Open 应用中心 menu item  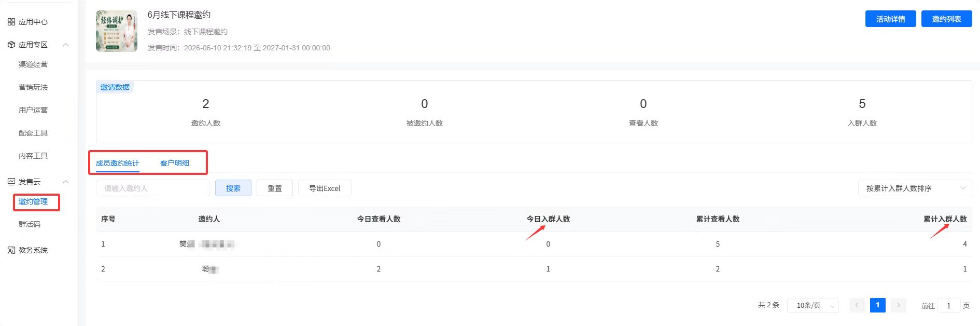(33, 22)
